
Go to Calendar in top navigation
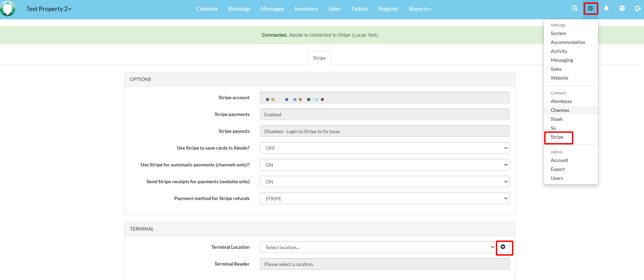tap(207, 9)
